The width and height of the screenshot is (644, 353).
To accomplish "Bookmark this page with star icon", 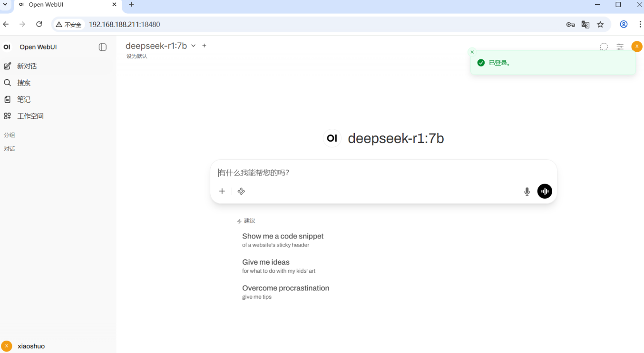I will tap(600, 24).
